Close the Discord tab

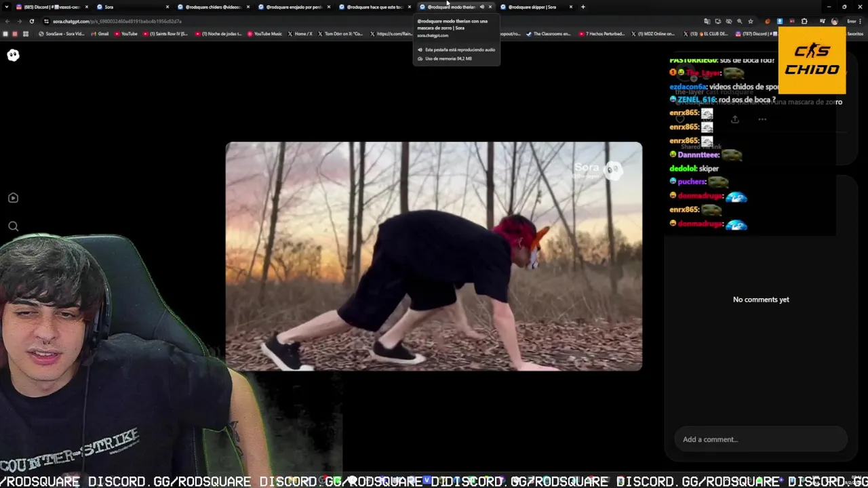coord(86,7)
